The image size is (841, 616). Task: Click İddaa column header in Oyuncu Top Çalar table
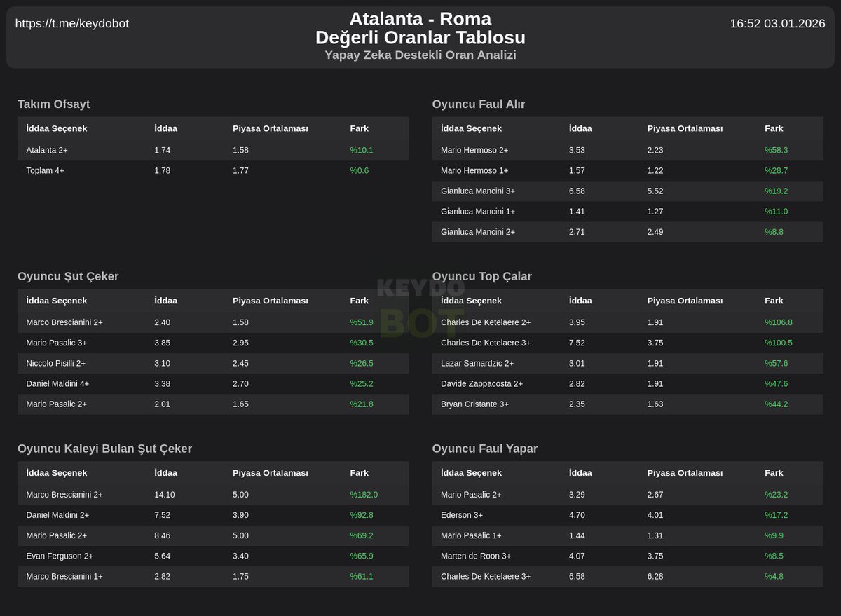pos(580,301)
